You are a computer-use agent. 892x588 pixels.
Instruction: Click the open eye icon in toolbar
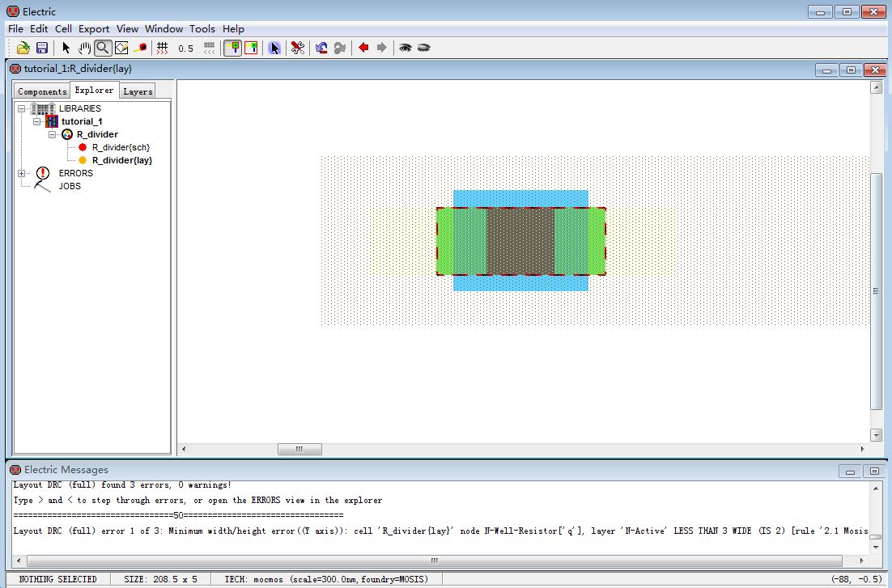point(405,49)
